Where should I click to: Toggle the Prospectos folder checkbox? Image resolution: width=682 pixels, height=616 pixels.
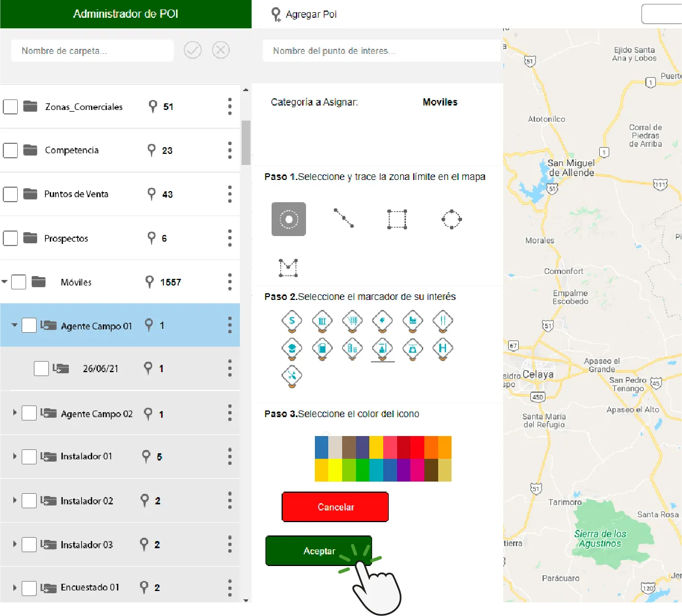(x=11, y=238)
